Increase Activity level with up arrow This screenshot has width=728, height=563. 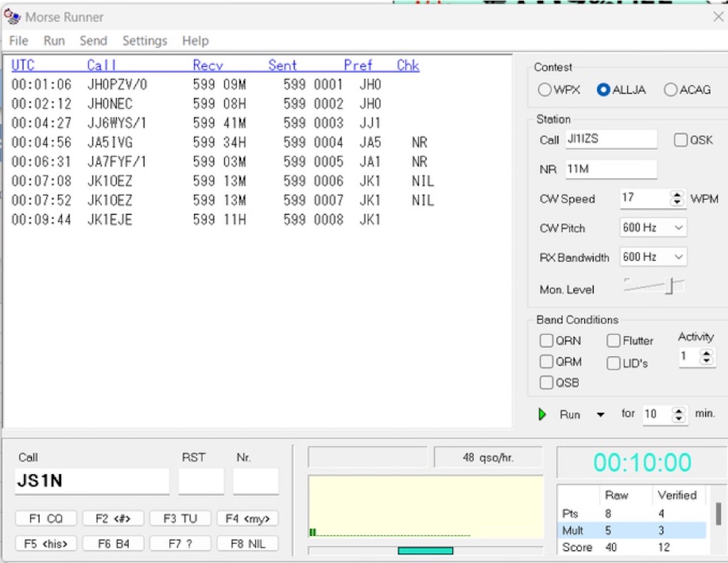(706, 353)
